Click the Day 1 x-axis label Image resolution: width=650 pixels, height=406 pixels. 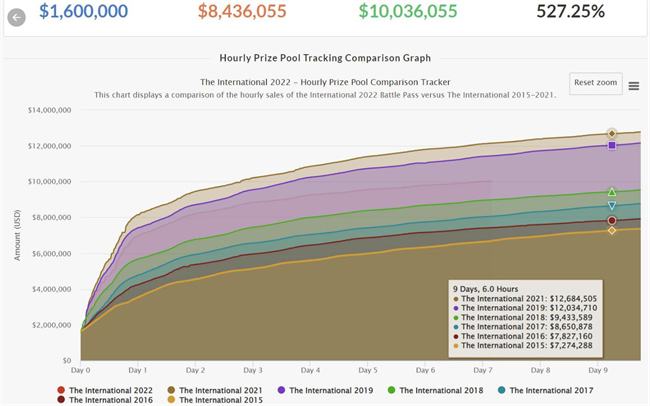click(138, 370)
